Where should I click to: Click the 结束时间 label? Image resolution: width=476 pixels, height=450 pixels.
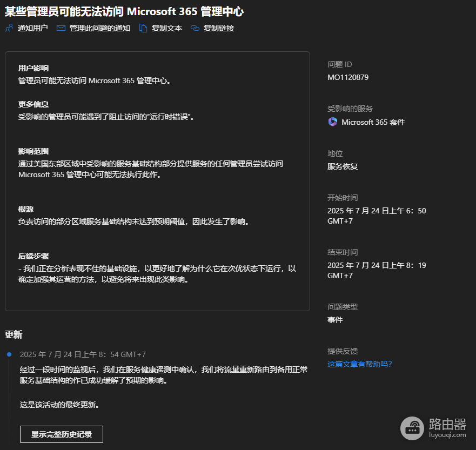point(343,252)
